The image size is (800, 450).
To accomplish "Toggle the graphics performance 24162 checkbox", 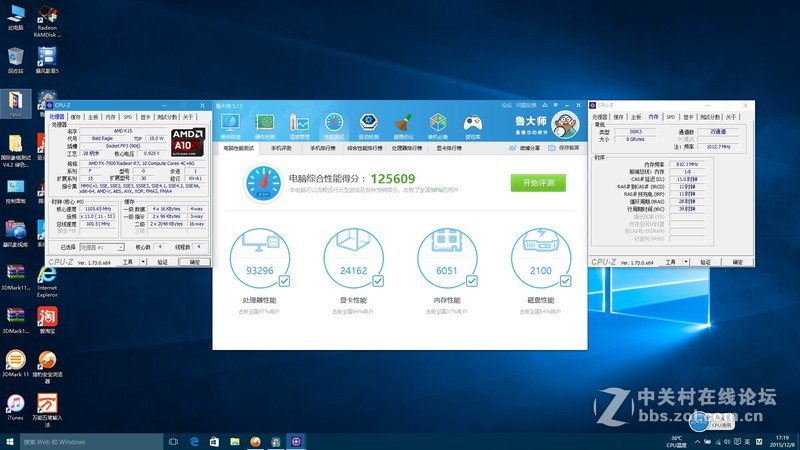I will coord(378,281).
